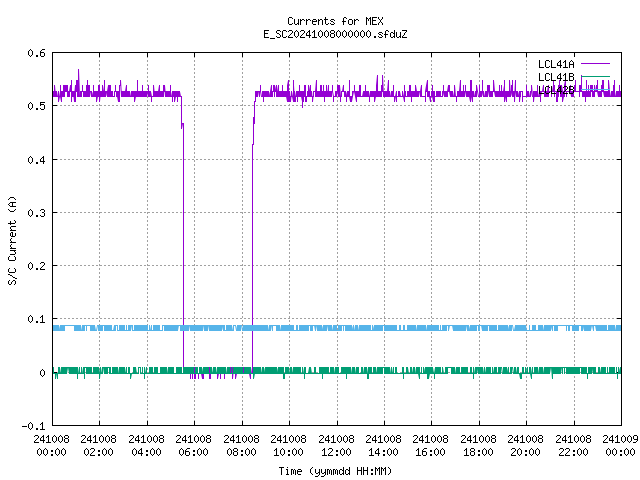
Task: Click the x-axis label 'Time (yymmdd HH:MM)'
Action: (335, 471)
